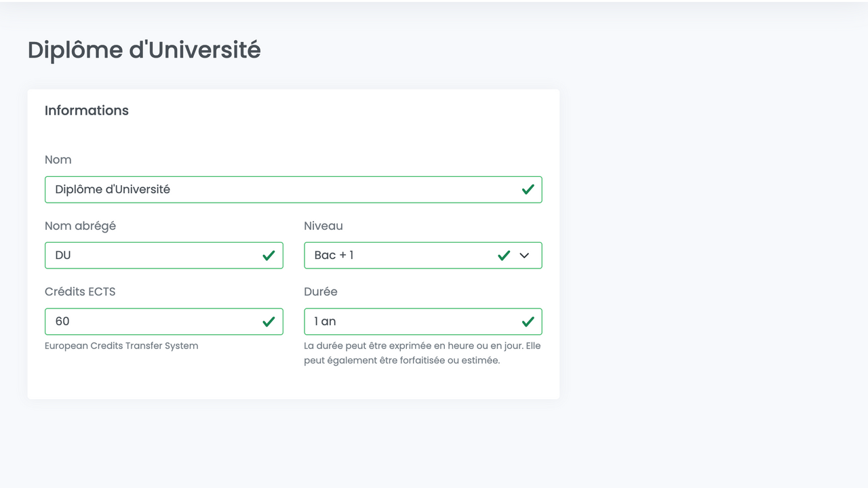This screenshot has height=488, width=868.
Task: Click the Nom field label
Action: [58, 160]
